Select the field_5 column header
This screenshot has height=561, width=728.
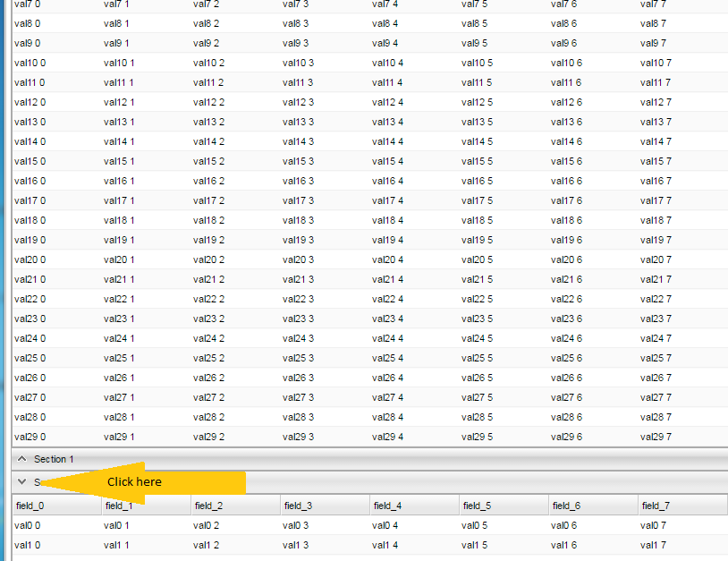tap(477, 506)
